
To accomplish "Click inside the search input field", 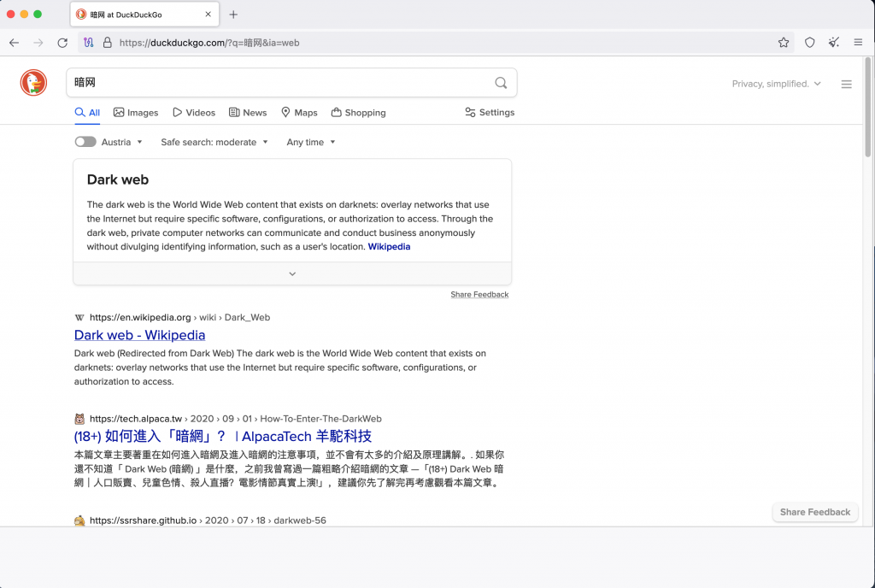I will pos(256,83).
